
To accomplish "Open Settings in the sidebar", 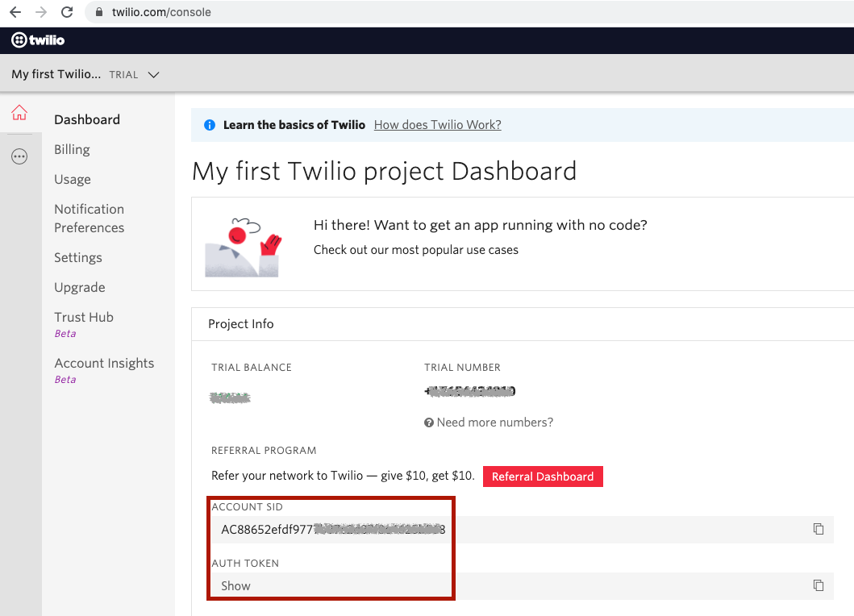I will (x=78, y=258).
